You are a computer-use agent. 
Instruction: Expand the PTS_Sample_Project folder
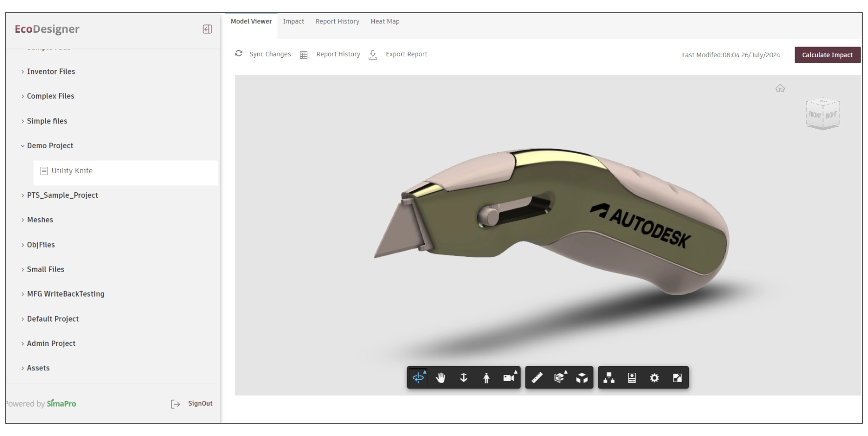coord(23,195)
